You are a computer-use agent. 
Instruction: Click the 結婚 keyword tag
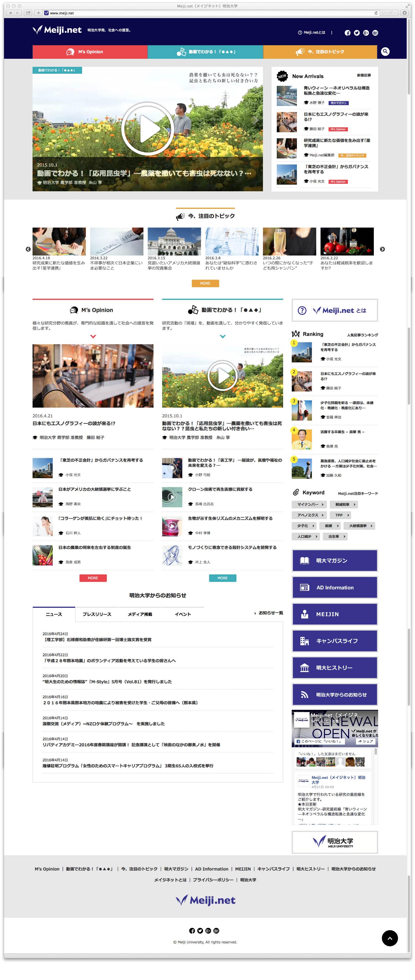(x=330, y=526)
